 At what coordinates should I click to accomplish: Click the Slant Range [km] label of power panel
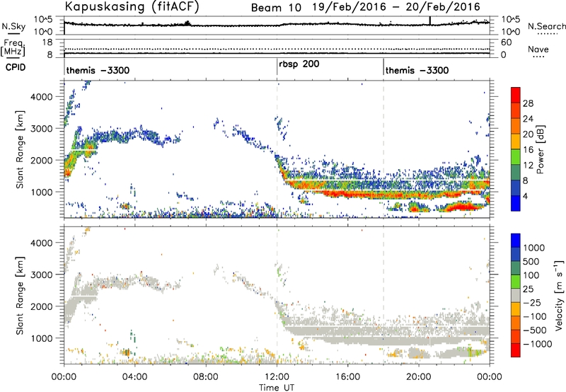pos(20,149)
